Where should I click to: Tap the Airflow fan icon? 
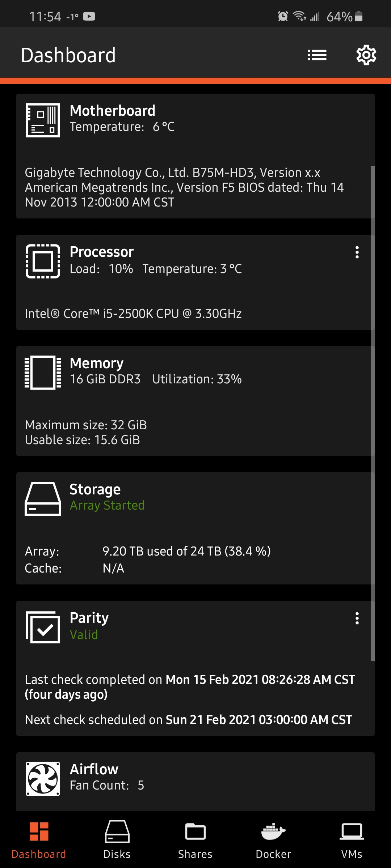43,779
